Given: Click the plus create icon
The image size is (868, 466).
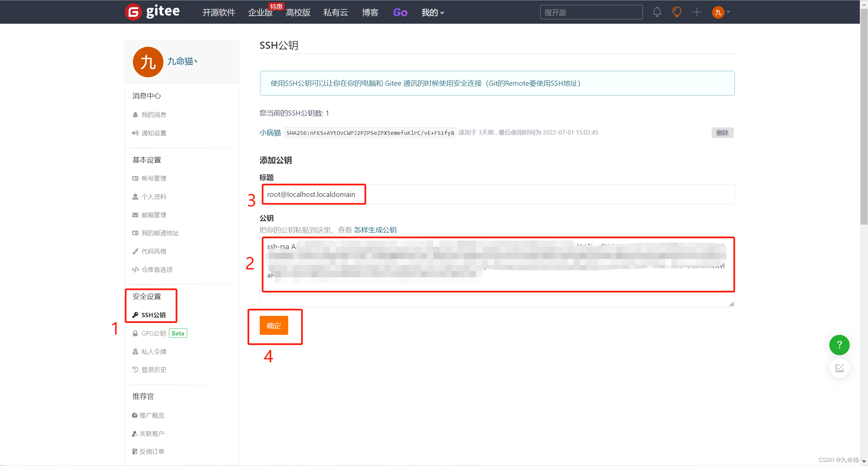Looking at the screenshot, I should (697, 12).
